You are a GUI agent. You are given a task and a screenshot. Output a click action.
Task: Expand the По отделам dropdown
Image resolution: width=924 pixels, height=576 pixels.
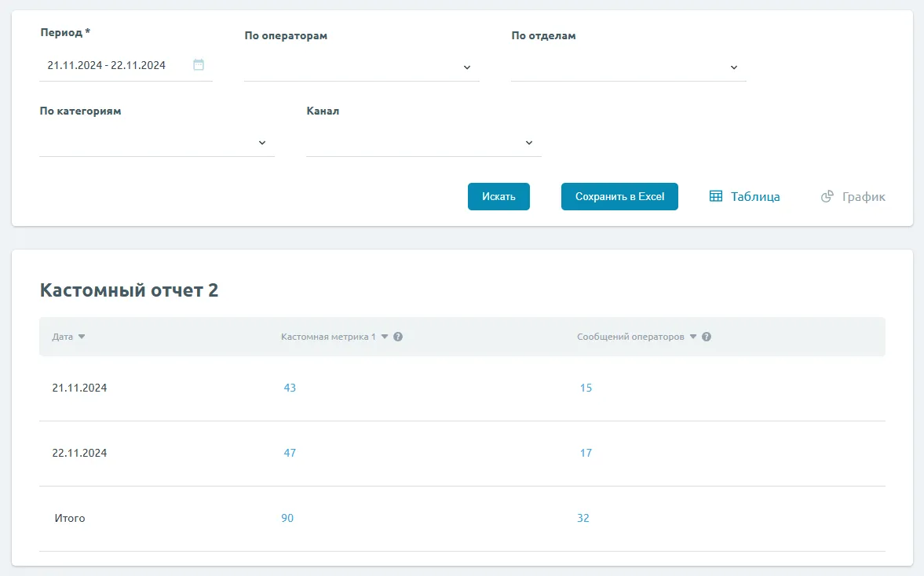pyautogui.click(x=734, y=67)
